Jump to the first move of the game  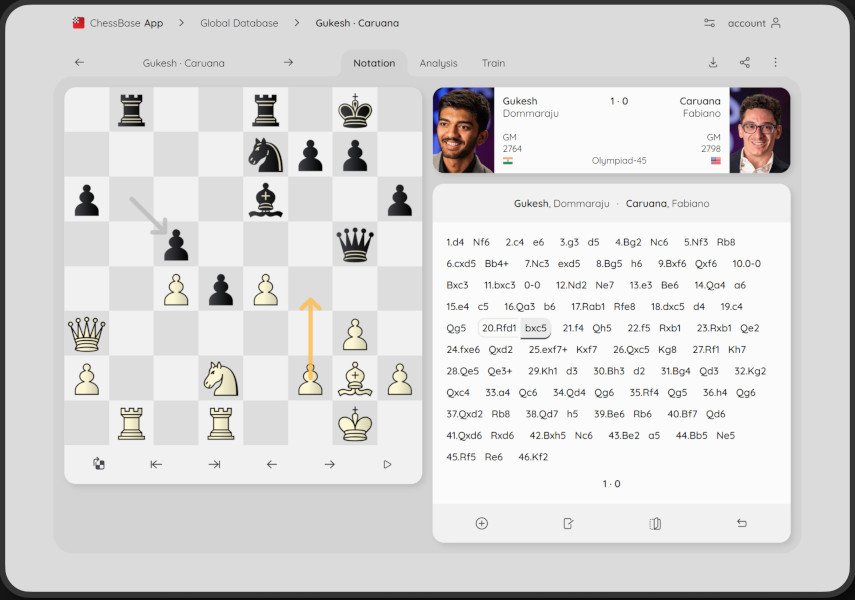[x=155, y=463]
